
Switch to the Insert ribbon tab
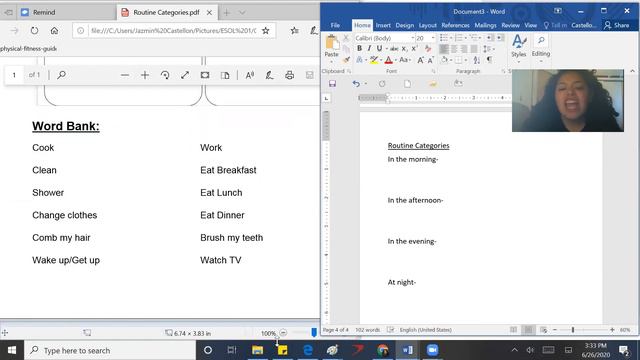coord(383,25)
